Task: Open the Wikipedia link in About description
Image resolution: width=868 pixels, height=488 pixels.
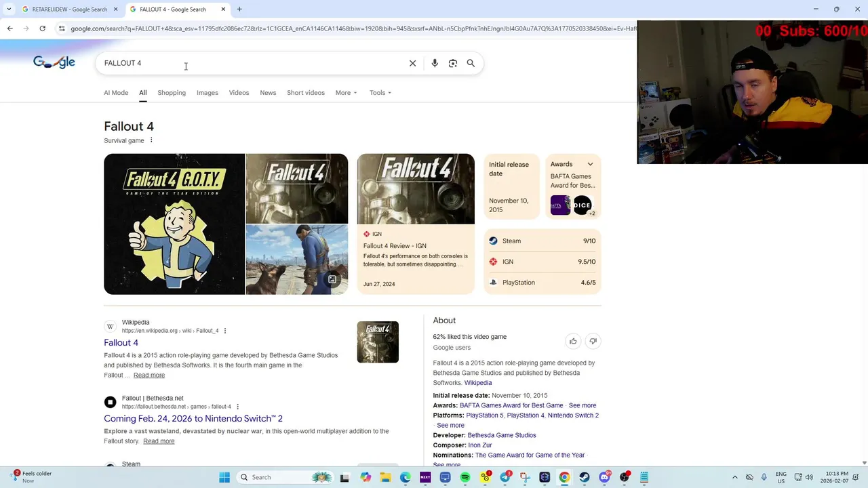Action: tap(478, 383)
